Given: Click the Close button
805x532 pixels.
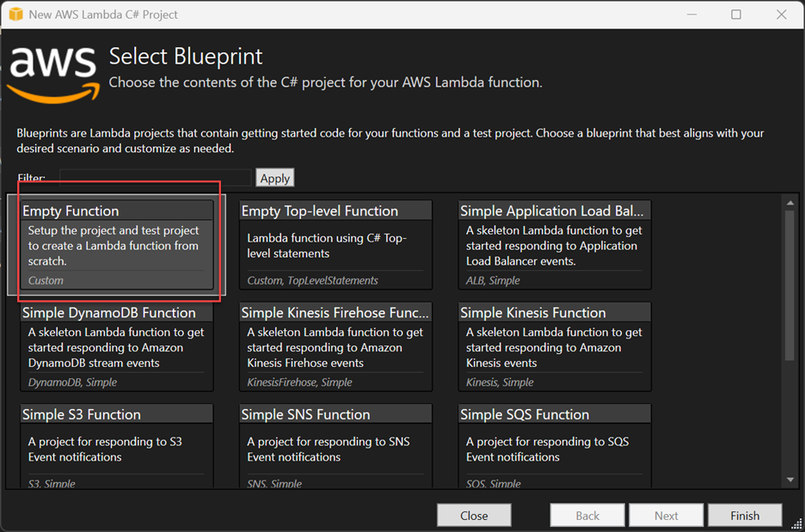Looking at the screenshot, I should point(474,515).
